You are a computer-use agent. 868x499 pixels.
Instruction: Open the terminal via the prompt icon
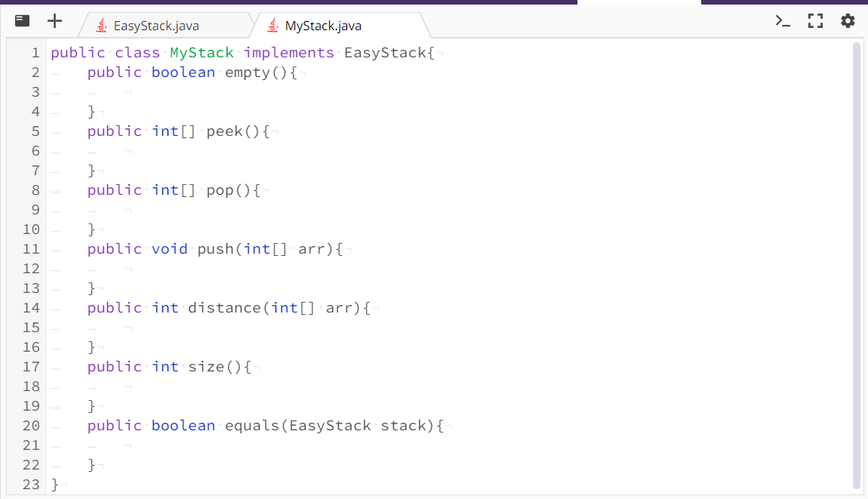pyautogui.click(x=783, y=21)
